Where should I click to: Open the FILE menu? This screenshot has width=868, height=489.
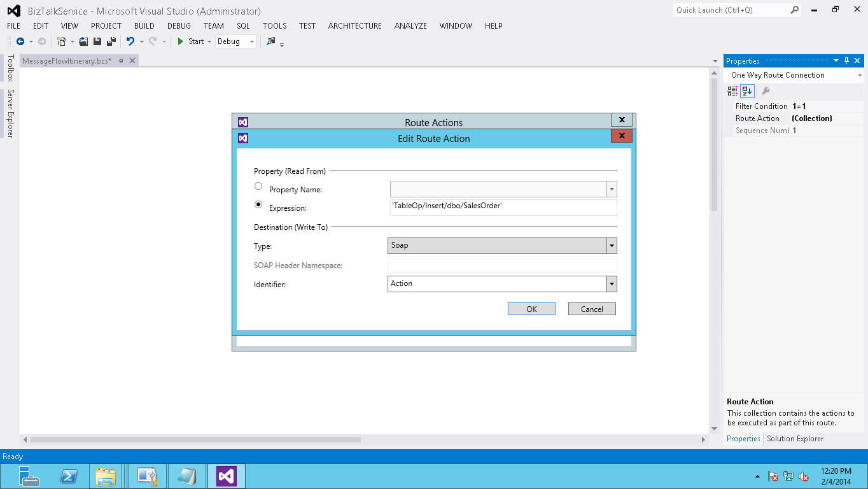[14, 26]
